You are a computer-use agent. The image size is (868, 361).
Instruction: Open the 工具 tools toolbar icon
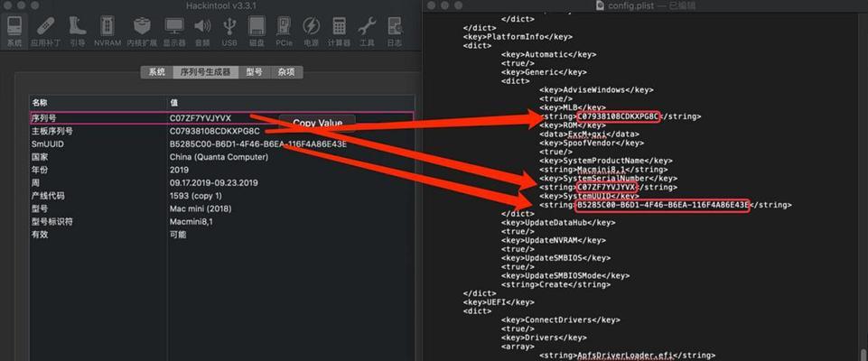[x=367, y=31]
